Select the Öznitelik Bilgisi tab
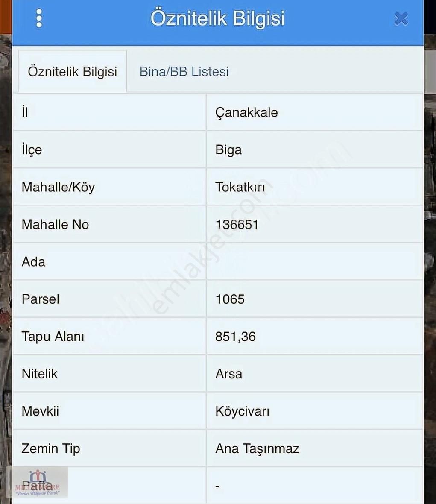Screen dimensions: 436x504 [x=72, y=72]
